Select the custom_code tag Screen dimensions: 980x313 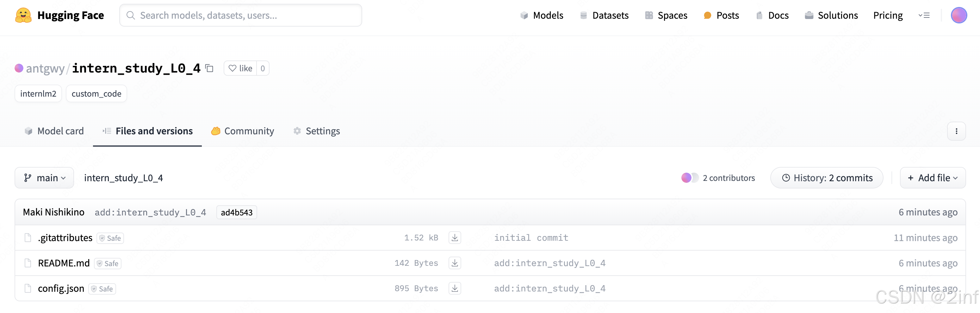[96, 94]
